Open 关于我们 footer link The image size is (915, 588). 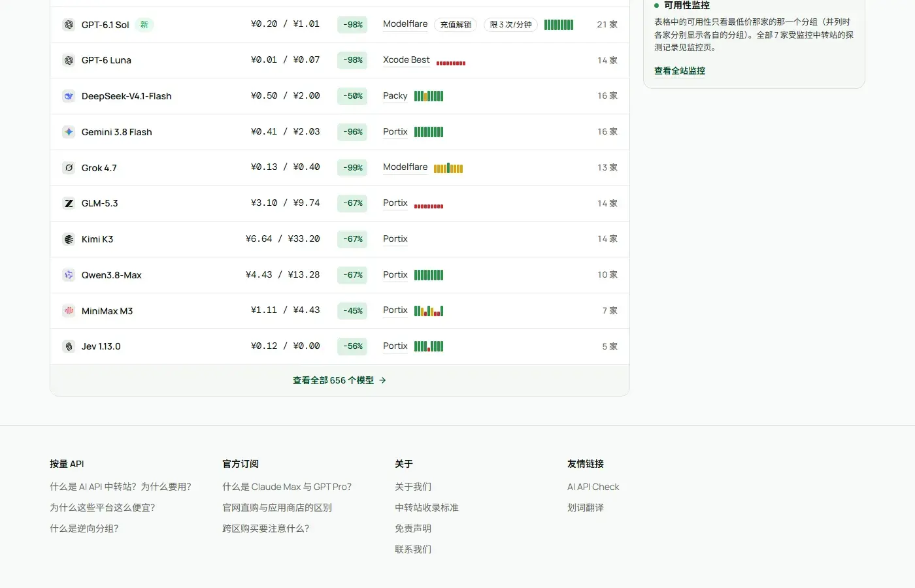[x=413, y=487]
